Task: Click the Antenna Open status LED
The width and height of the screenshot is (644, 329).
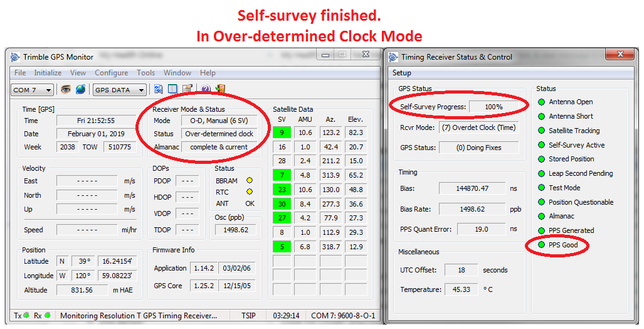Action: click(x=541, y=102)
